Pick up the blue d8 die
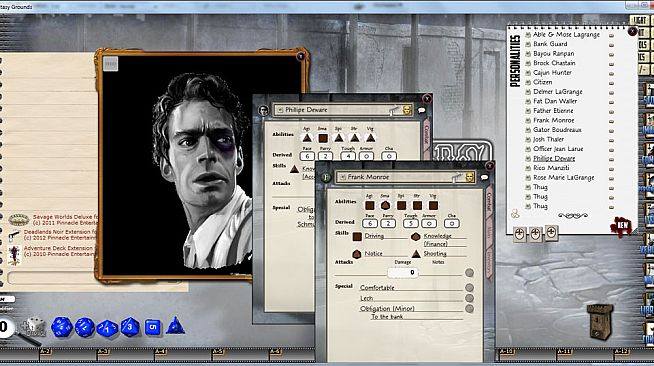This screenshot has height=366, width=654. pyautogui.click(x=130, y=327)
